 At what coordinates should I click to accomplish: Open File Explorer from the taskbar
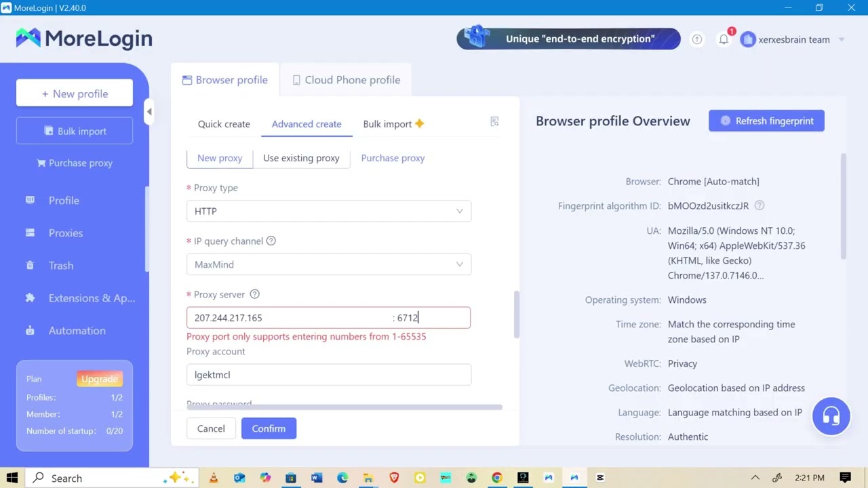pos(368,478)
